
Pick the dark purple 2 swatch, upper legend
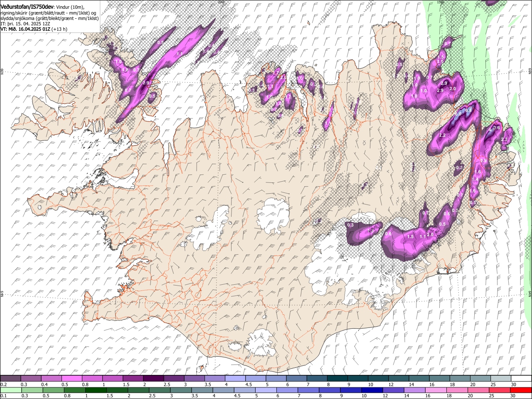pos(153,378)
